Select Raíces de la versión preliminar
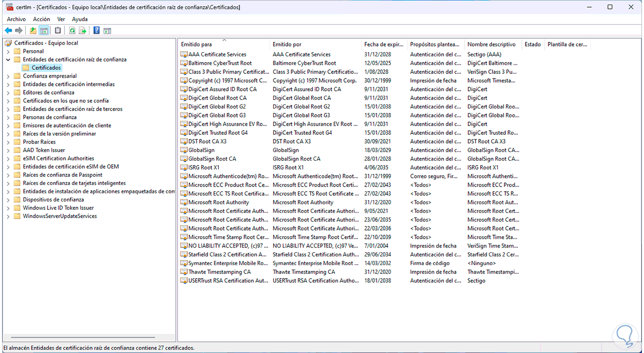 [59, 134]
